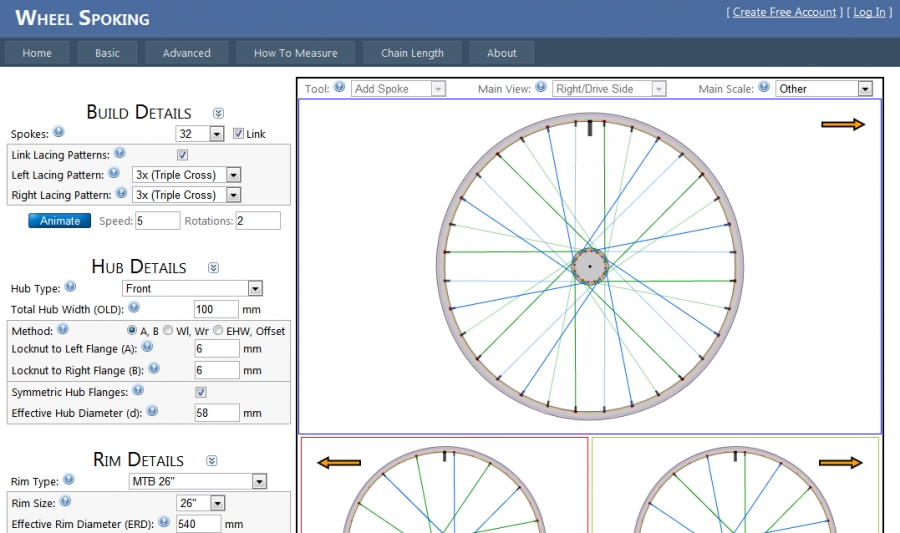Uncheck Symmetric Hub Flanges checkbox
900x533 pixels.
coord(201,392)
